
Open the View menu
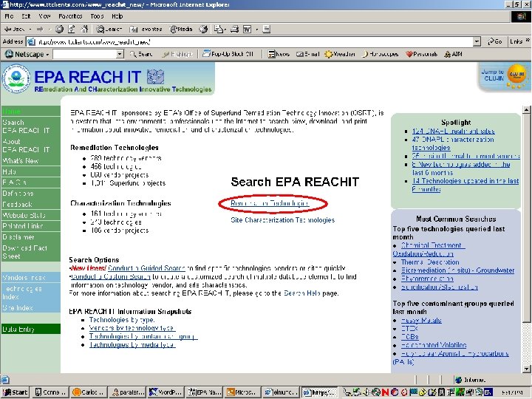[44, 16]
